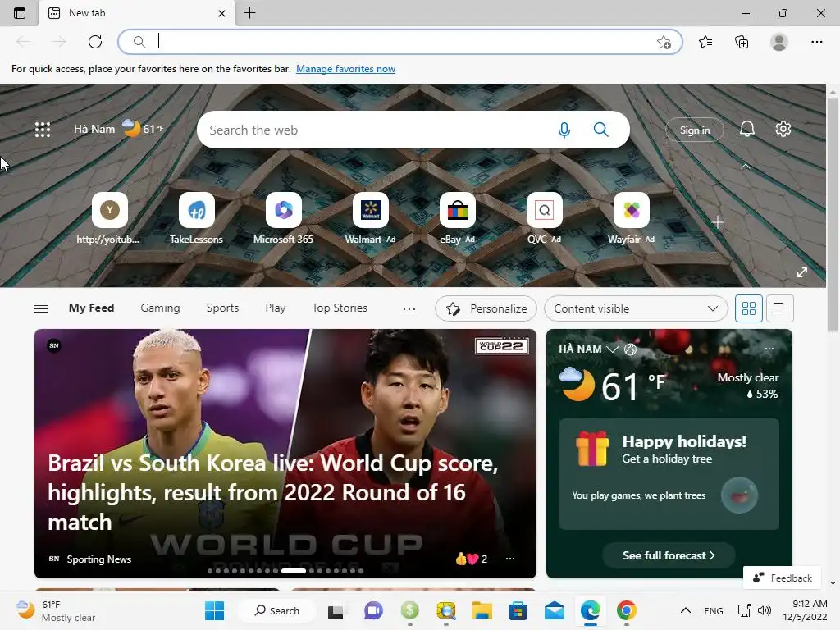Open the TakeLessons quick link
This screenshot has height=630, width=840.
pos(196,218)
